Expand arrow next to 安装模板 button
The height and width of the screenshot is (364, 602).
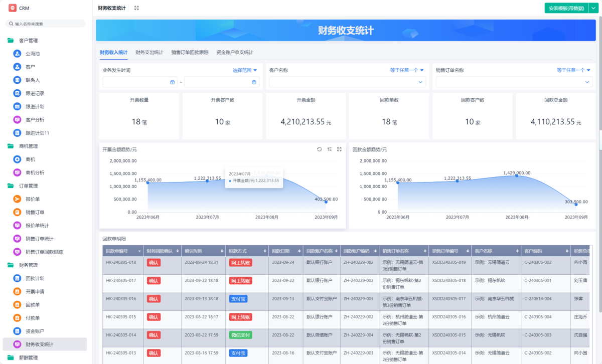pos(592,8)
